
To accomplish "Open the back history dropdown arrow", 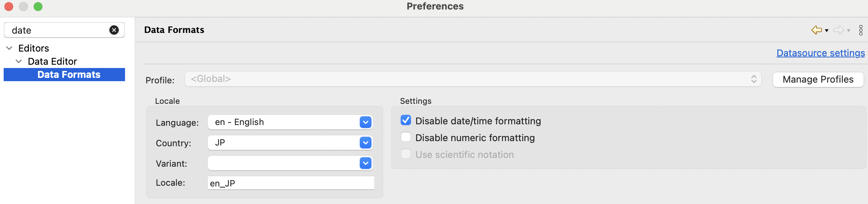I will pyautogui.click(x=826, y=31).
